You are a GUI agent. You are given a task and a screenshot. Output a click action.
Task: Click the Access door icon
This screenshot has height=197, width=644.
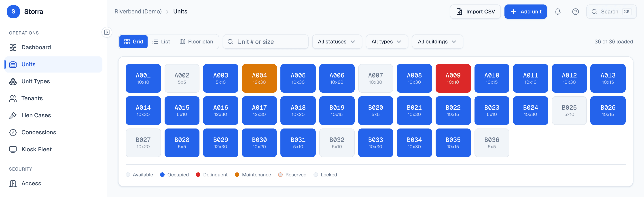[x=13, y=184]
